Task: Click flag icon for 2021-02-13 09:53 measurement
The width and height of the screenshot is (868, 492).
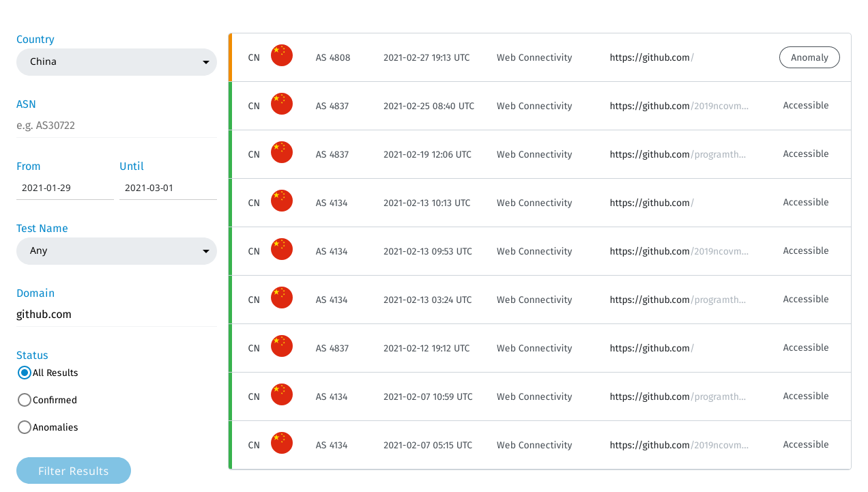Action: coord(281,250)
